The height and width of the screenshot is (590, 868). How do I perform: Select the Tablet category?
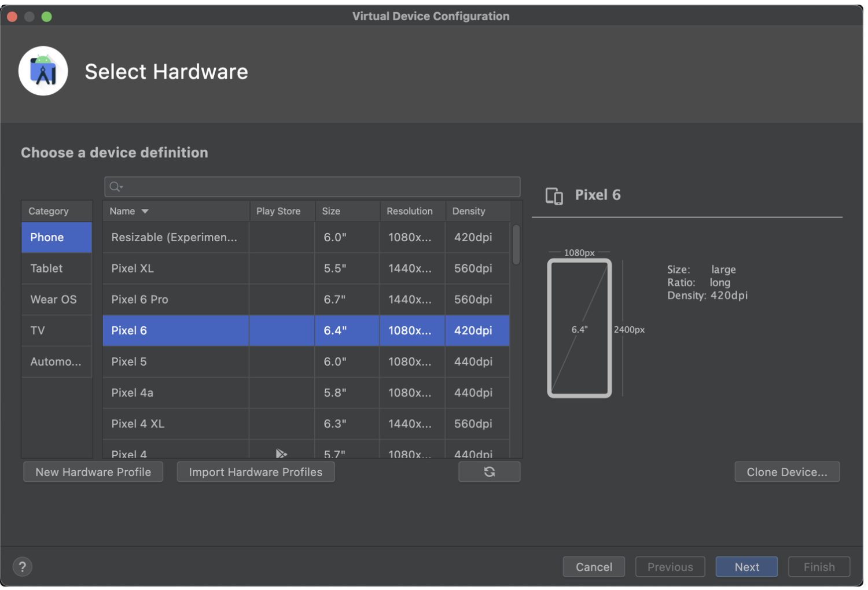pyautogui.click(x=57, y=268)
